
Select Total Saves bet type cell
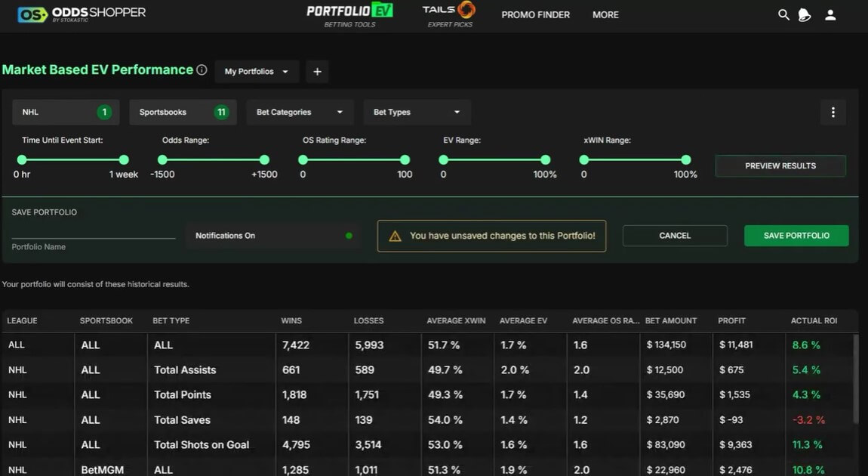pos(182,420)
